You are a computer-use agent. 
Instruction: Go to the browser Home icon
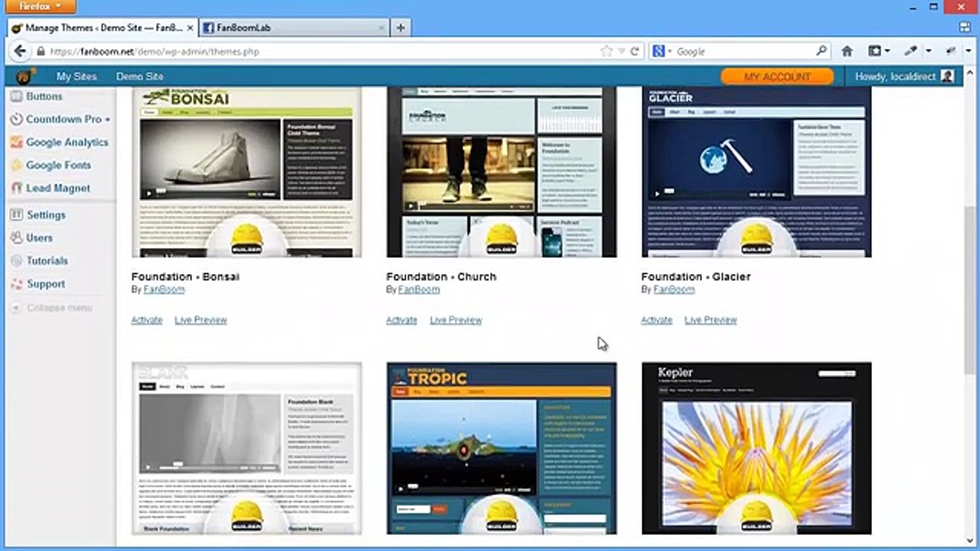point(847,51)
